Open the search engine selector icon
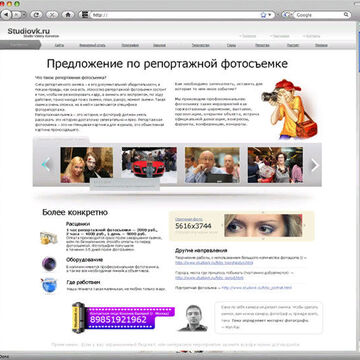Screen dimensions: 360x360 click(x=287, y=15)
